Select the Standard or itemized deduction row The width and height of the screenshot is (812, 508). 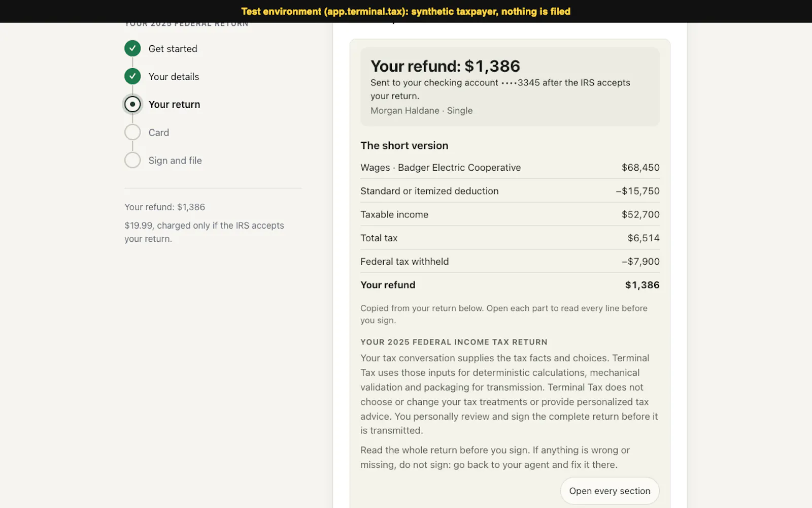pyautogui.click(x=510, y=191)
